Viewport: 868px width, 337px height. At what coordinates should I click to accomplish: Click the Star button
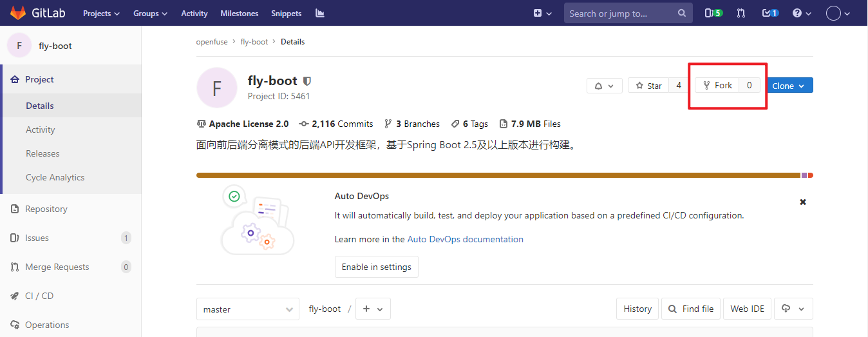coord(648,86)
